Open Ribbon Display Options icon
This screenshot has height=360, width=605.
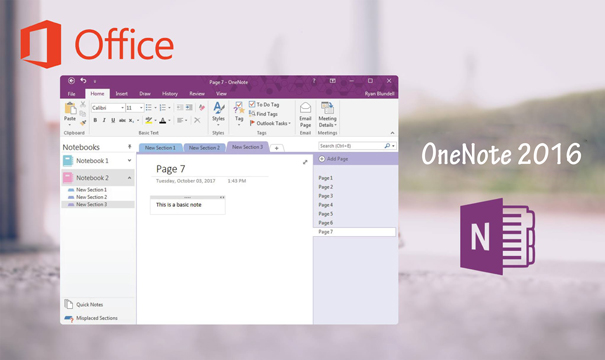(333, 81)
